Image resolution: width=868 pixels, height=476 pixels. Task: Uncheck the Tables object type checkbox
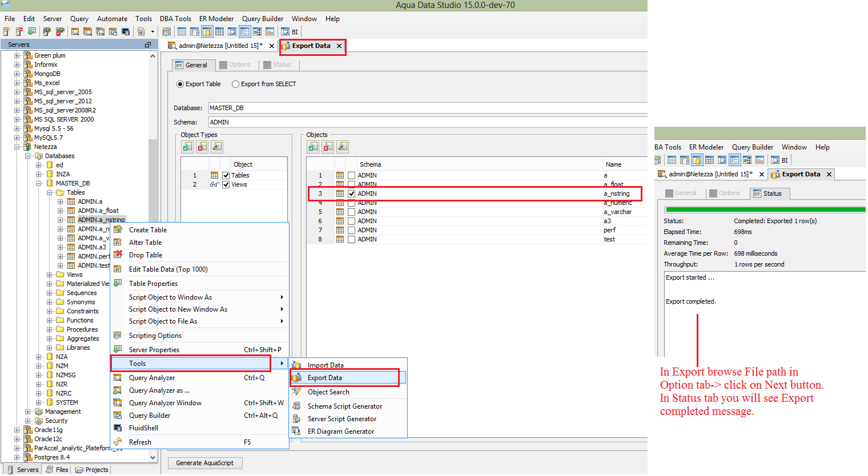pos(226,175)
